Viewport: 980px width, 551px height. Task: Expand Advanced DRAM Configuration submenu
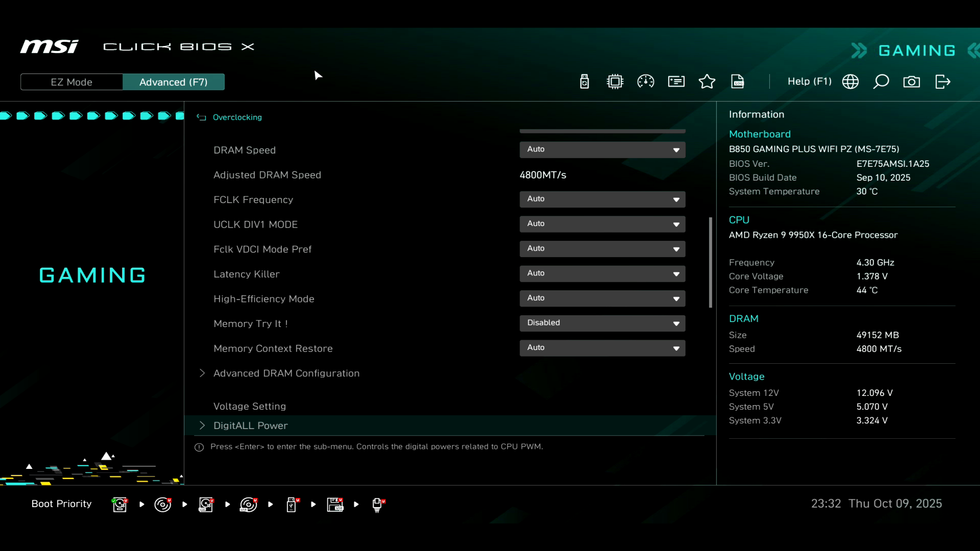click(x=286, y=373)
